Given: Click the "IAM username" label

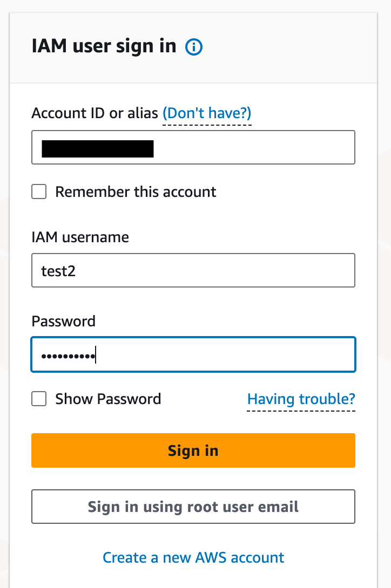Looking at the screenshot, I should tap(80, 237).
